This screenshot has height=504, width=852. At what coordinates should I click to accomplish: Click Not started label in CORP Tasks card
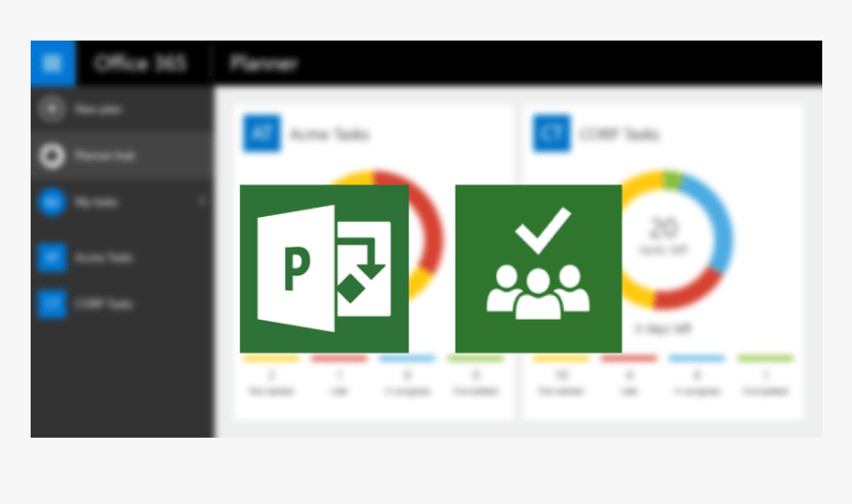click(x=561, y=391)
